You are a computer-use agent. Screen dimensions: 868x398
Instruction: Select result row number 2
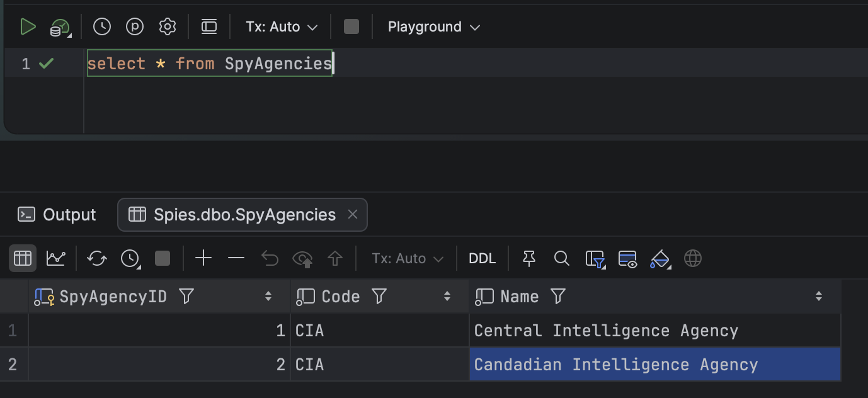tap(13, 365)
